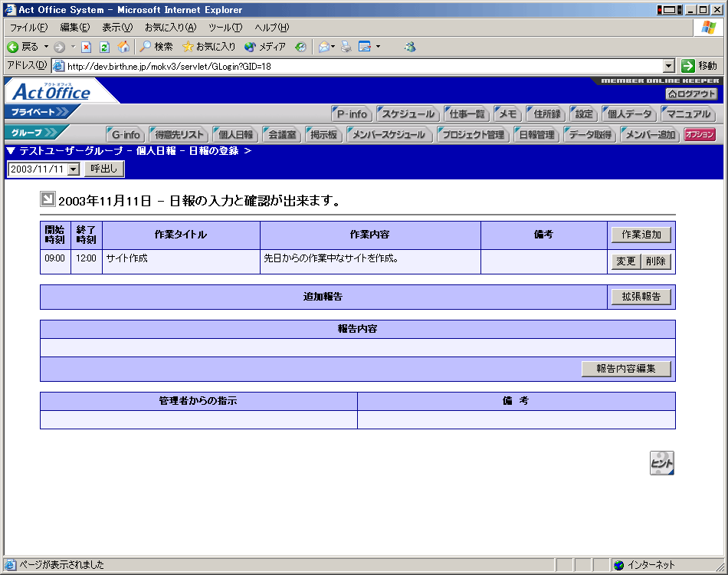Click 削除 for the サイト作成 entry

pos(655,261)
